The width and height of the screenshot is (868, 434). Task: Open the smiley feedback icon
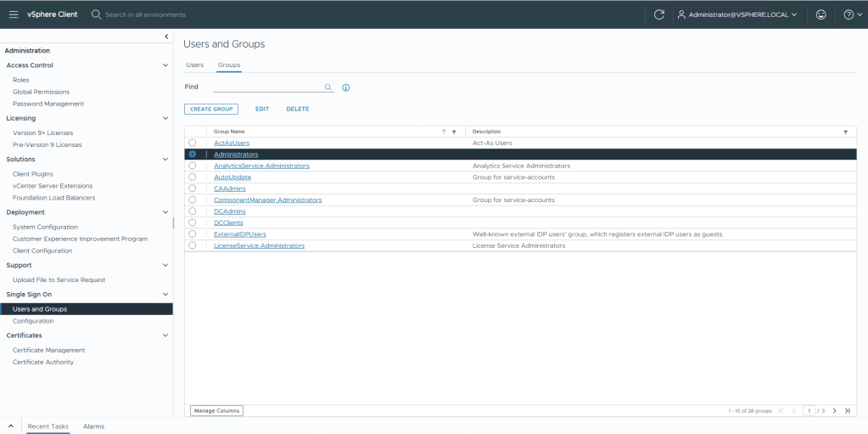click(820, 14)
